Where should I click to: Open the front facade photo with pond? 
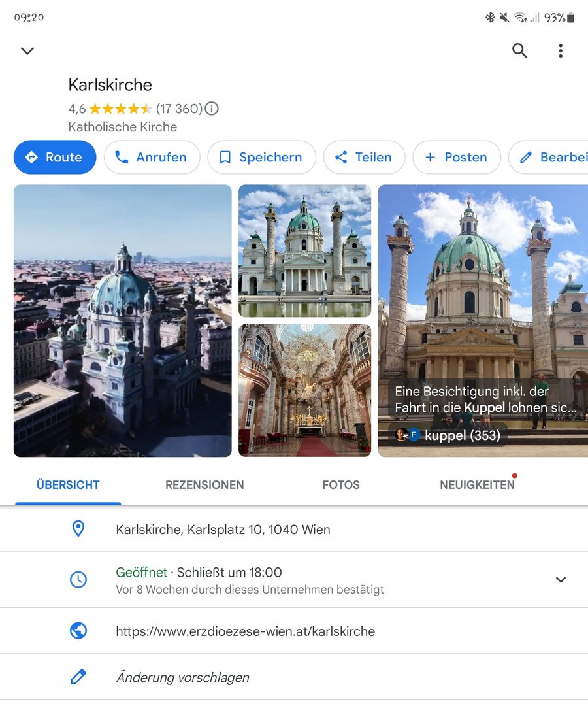tap(304, 250)
